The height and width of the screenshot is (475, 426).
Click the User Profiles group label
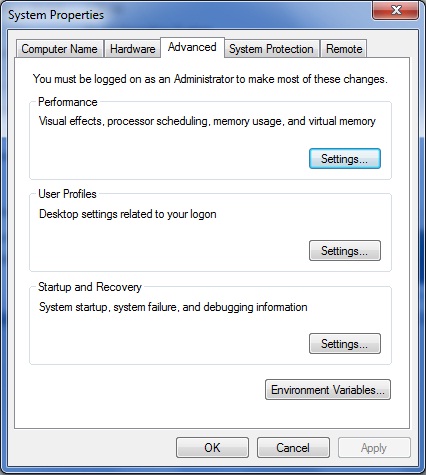(67, 194)
